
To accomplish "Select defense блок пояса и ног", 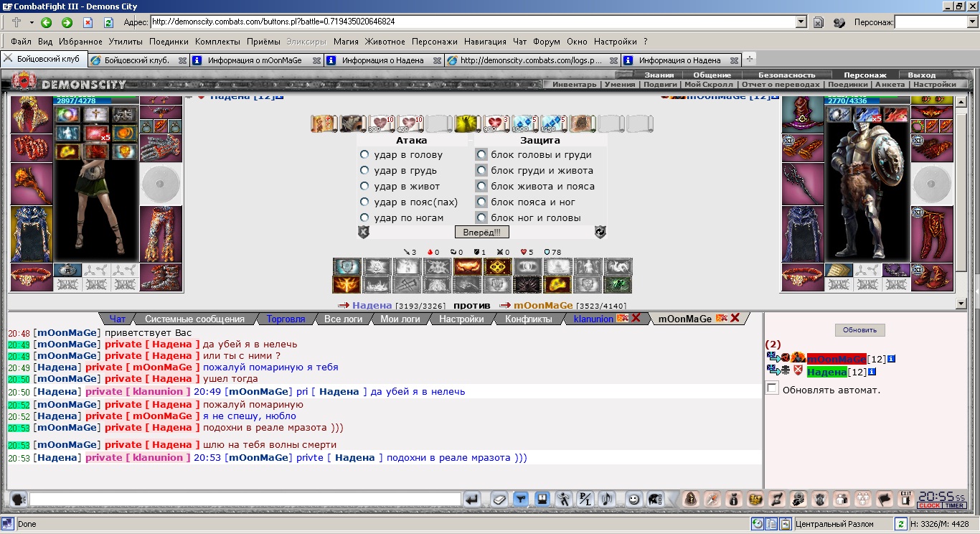I will pos(482,202).
